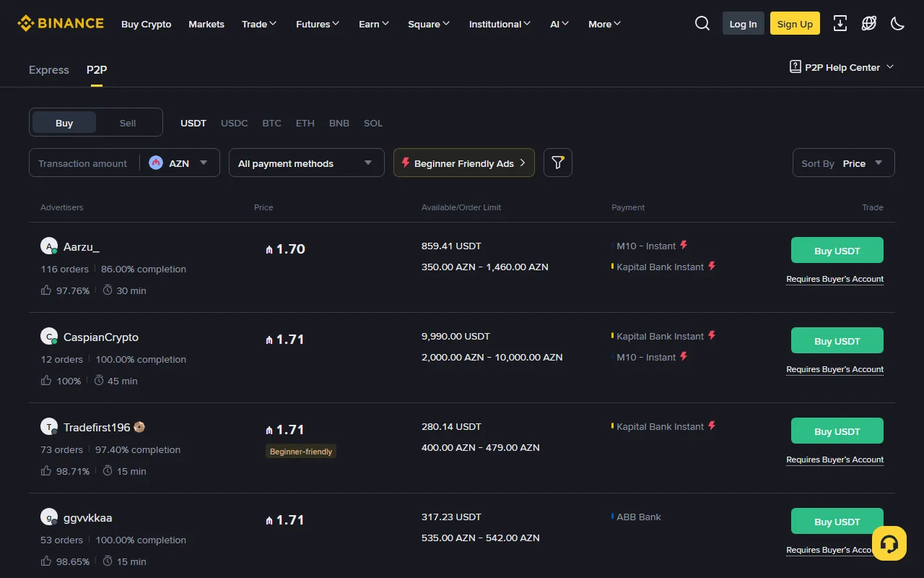924x578 pixels.
Task: Expand the Trade menu
Action: [x=259, y=24]
